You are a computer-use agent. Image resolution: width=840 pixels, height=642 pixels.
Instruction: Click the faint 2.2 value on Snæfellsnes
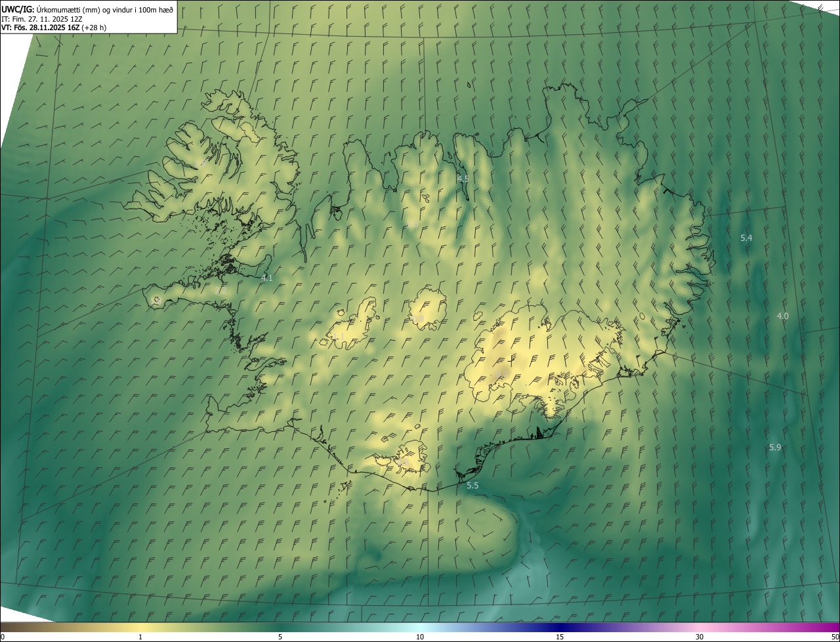[x=221, y=289]
